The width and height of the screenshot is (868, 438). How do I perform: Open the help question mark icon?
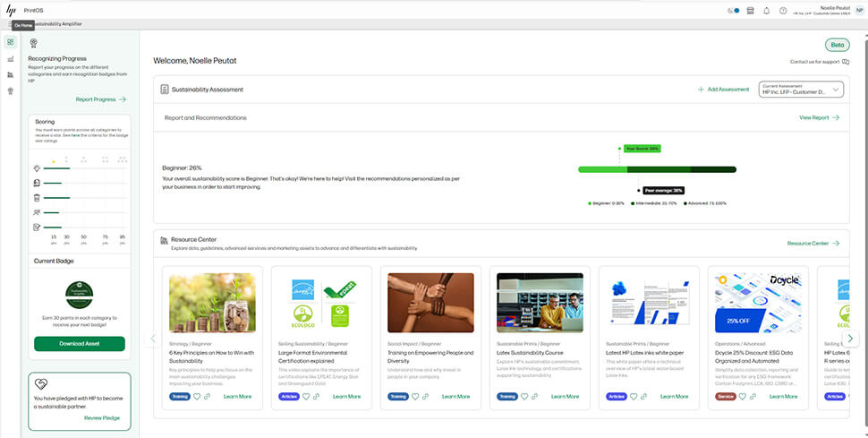pos(783,11)
